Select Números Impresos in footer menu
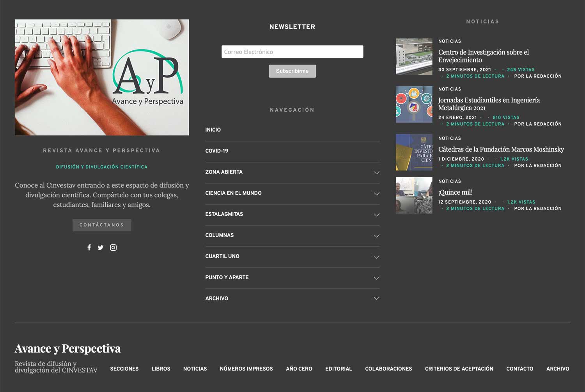The height and width of the screenshot is (392, 585). click(x=246, y=369)
